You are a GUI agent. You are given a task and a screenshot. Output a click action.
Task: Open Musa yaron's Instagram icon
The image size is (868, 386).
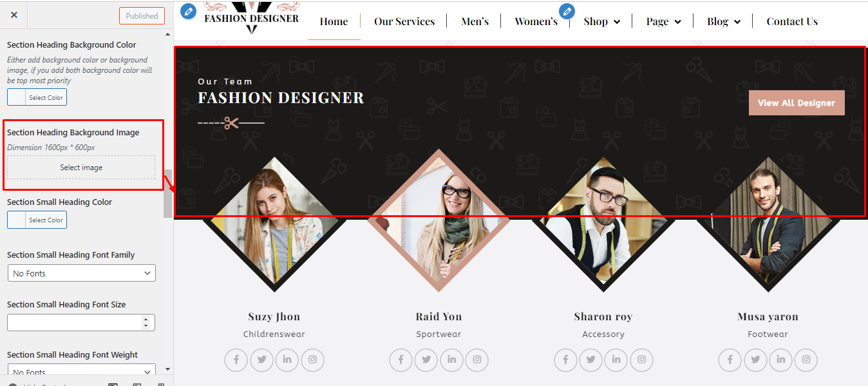point(806,360)
